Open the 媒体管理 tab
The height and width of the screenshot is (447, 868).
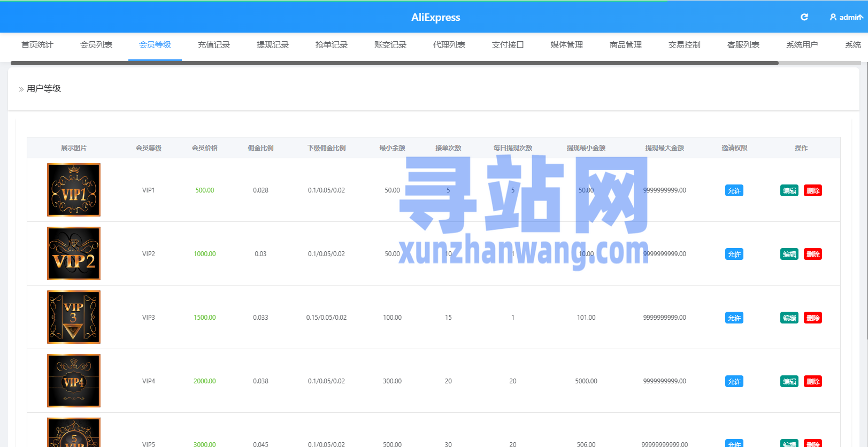[x=567, y=45]
